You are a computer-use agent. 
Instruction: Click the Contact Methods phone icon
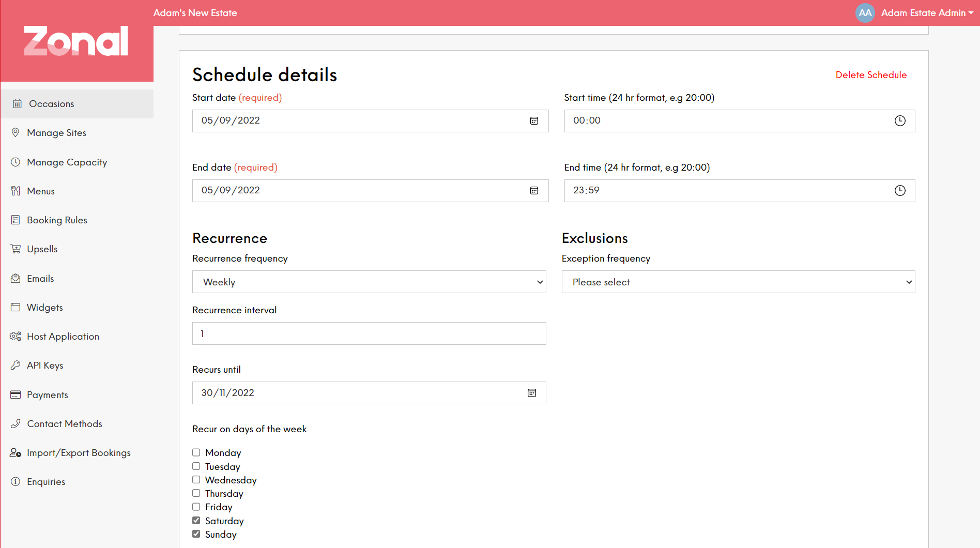16,424
